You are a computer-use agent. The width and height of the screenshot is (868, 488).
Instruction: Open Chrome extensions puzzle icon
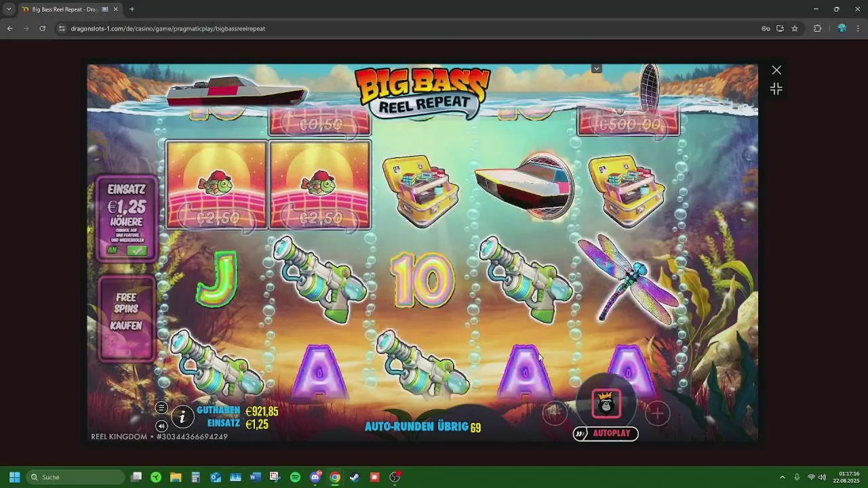pos(817,28)
